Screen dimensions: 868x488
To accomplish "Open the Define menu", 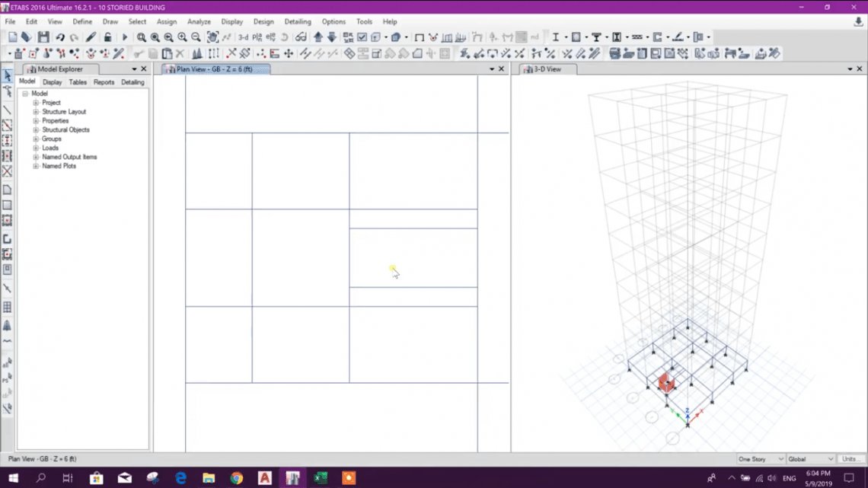I will click(82, 21).
